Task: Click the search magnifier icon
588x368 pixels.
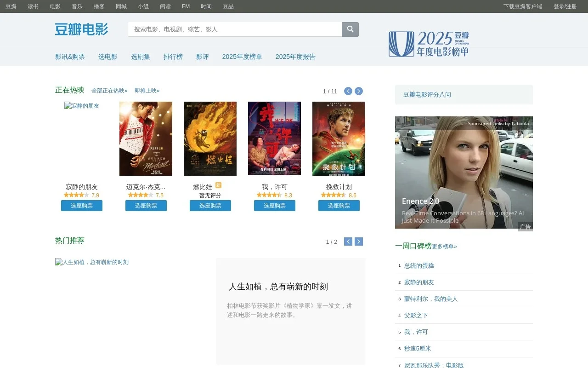Action: point(350,29)
